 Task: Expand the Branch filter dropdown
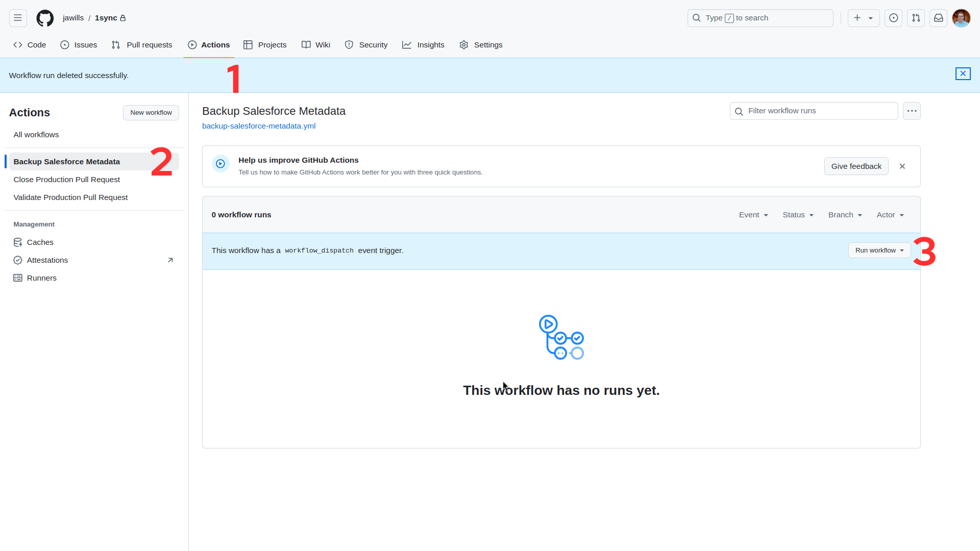[844, 215]
